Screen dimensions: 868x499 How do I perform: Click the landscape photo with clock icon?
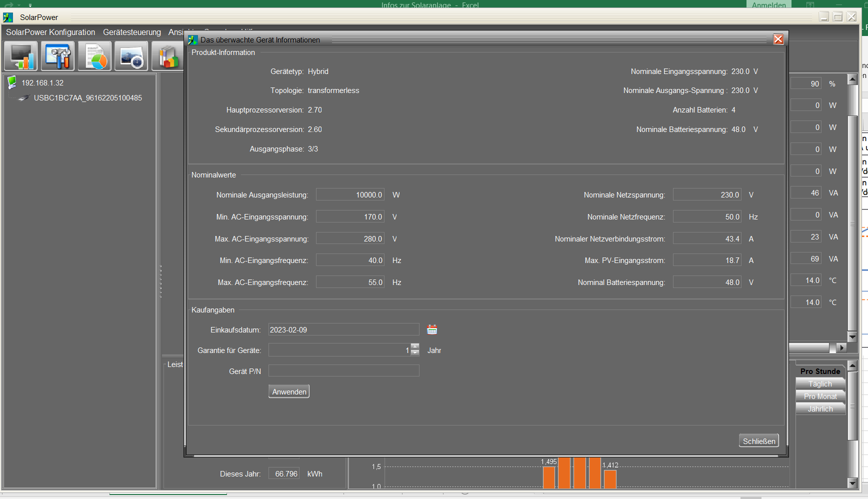pyautogui.click(x=131, y=56)
